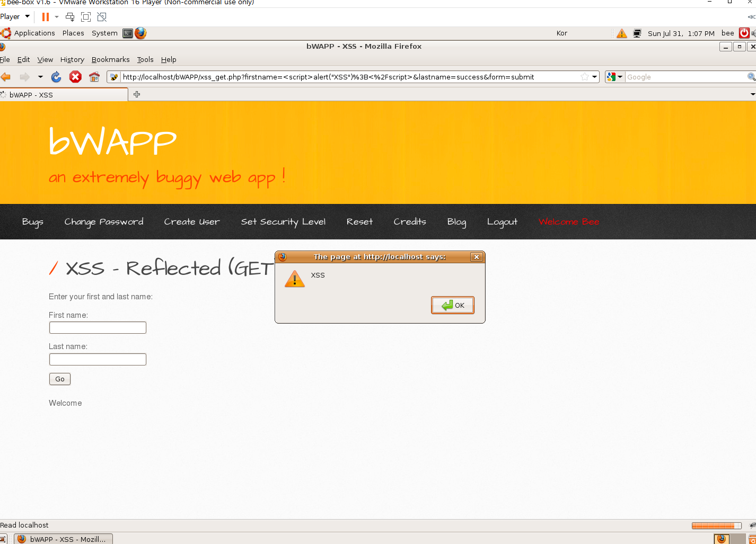This screenshot has width=756, height=544.
Task: Open the Places menu
Action: [x=73, y=33]
